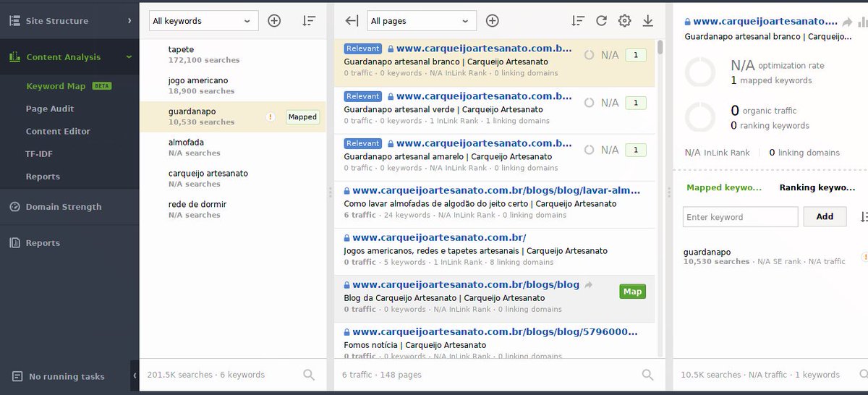Screen dimensions: 868x395
Task: Switch to Mapped keywords tab
Action: (x=724, y=187)
